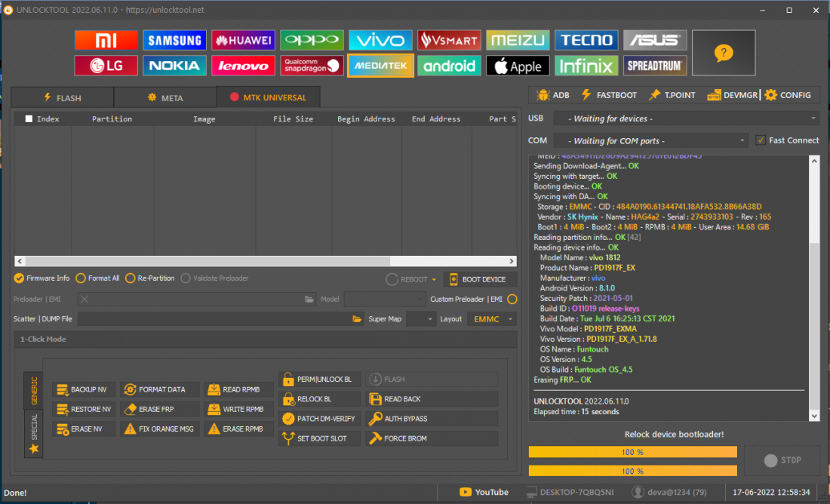
Task: Select the Spreadtrum chipset logo
Action: (x=655, y=66)
